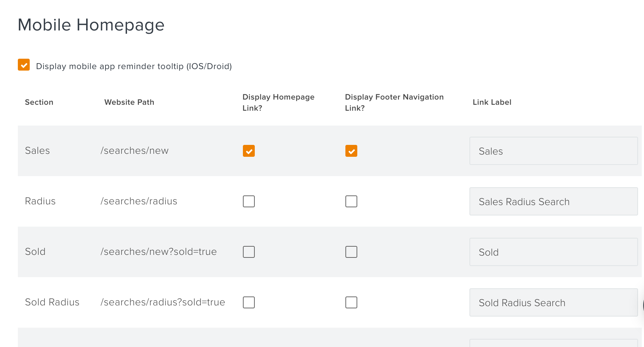Click the Section column header
The height and width of the screenshot is (347, 644).
pyautogui.click(x=39, y=102)
